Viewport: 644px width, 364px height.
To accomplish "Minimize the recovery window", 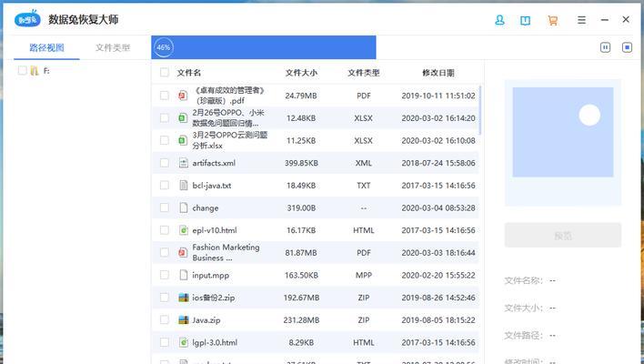I will (x=605, y=20).
